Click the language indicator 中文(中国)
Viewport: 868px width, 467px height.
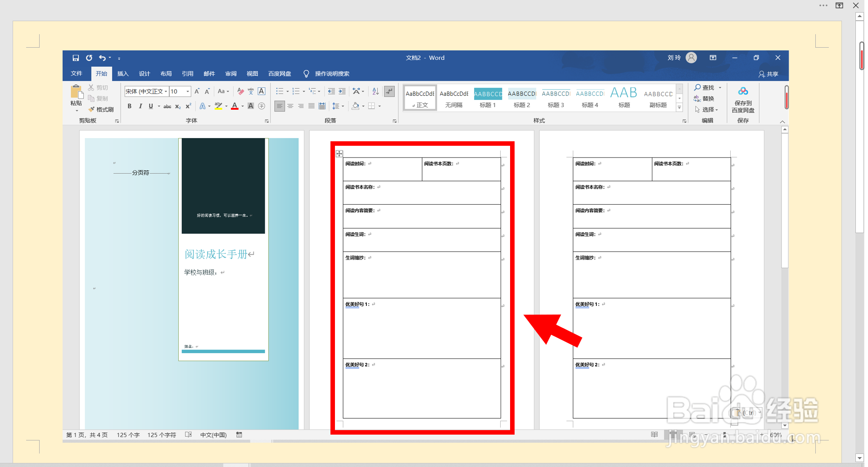(x=213, y=435)
